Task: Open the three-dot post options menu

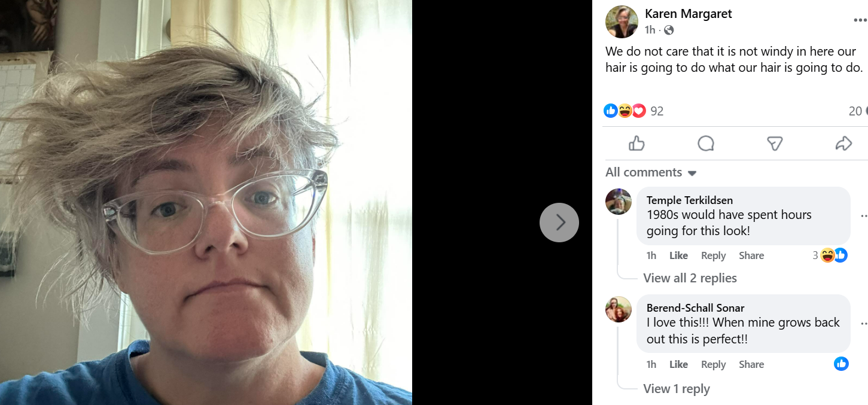Action: point(860,20)
